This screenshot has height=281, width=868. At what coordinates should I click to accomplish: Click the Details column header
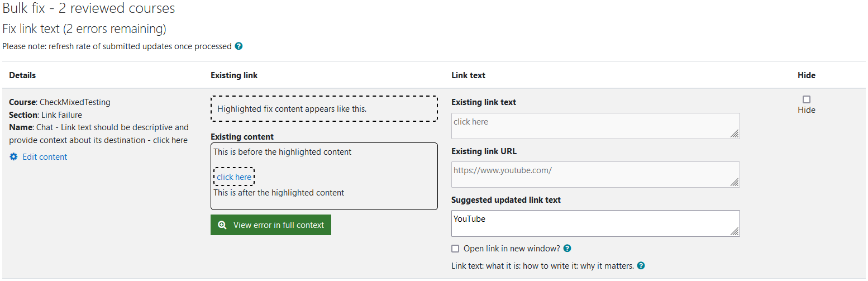click(x=22, y=75)
